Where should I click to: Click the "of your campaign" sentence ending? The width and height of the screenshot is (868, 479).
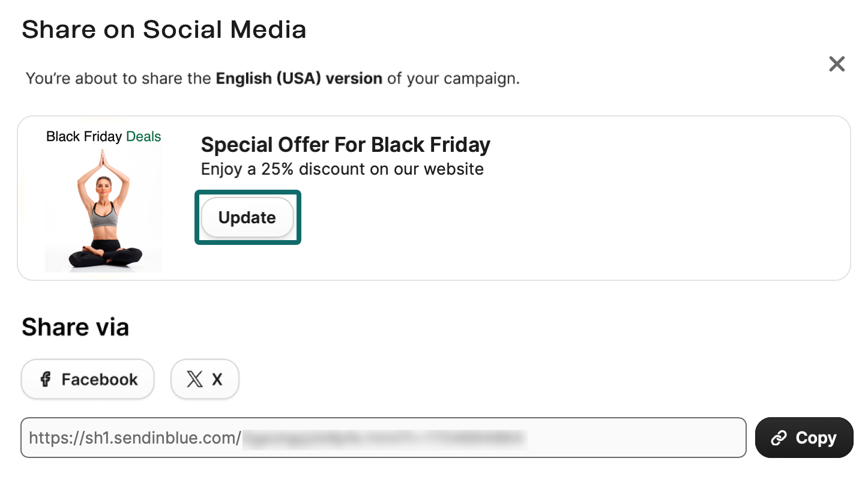[453, 79]
